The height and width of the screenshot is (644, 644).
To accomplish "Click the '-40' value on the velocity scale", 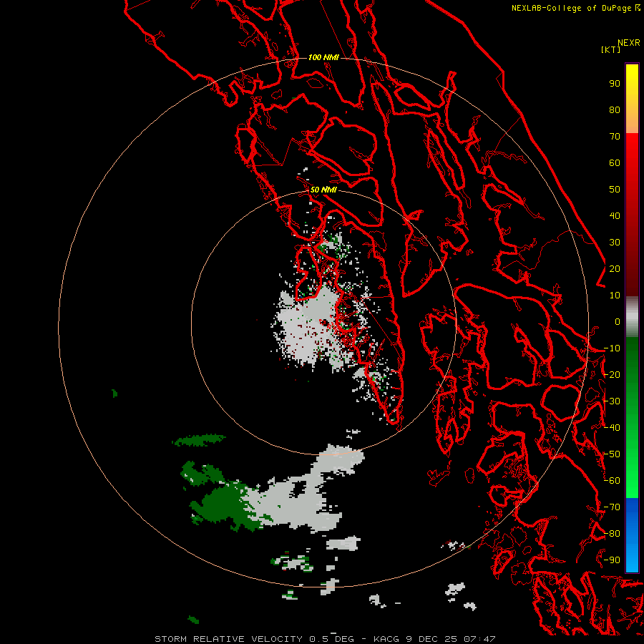I will point(612,428).
